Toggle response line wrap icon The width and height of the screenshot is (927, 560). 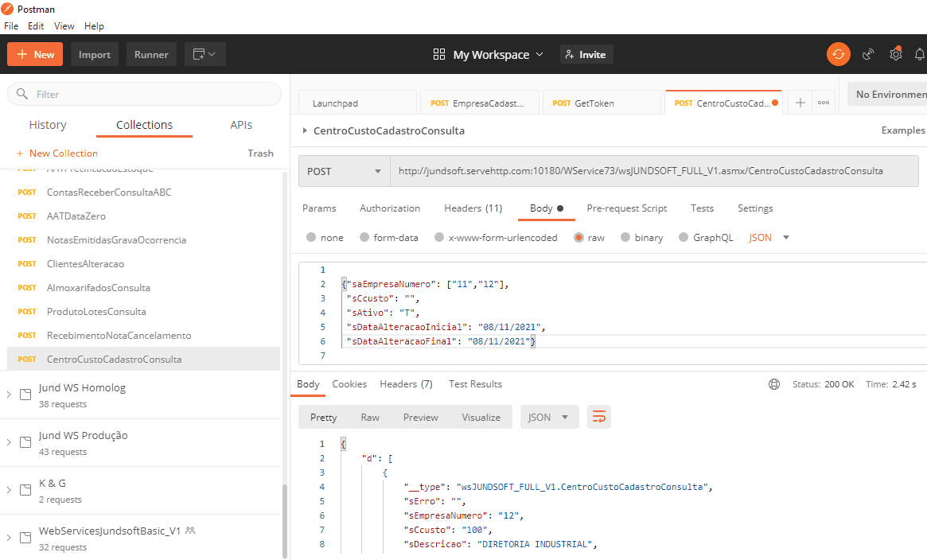pyautogui.click(x=598, y=417)
